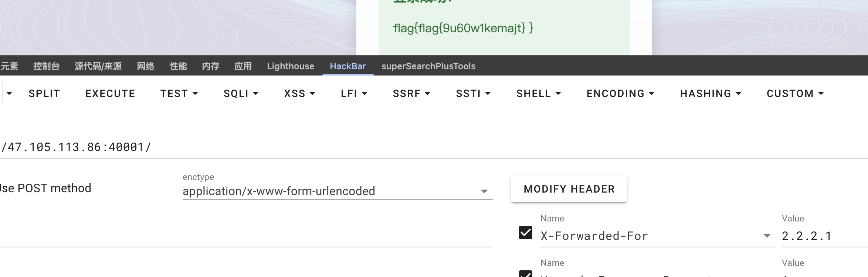The height and width of the screenshot is (277, 868).
Task: Open the SSRF dropdown menu
Action: [411, 94]
